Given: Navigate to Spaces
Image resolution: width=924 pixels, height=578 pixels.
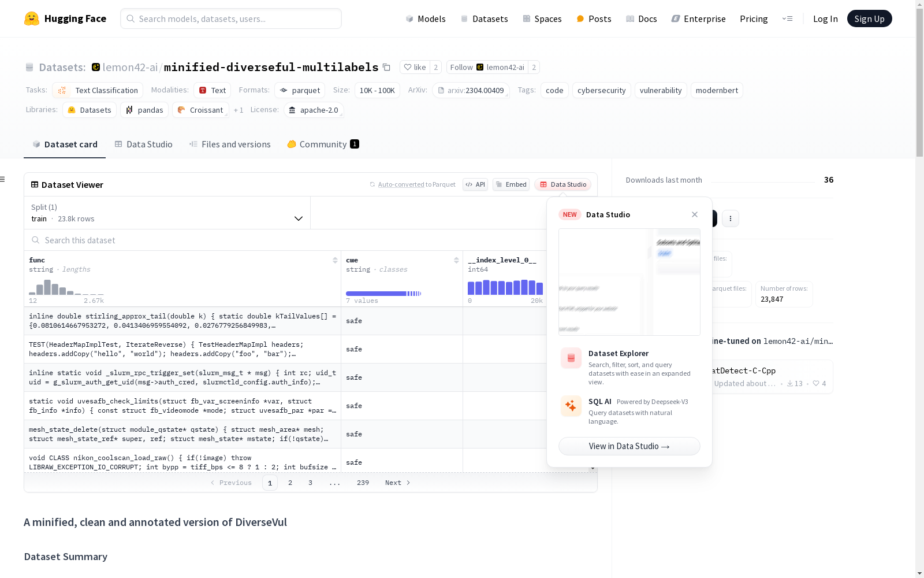Looking at the screenshot, I should 542,18.
